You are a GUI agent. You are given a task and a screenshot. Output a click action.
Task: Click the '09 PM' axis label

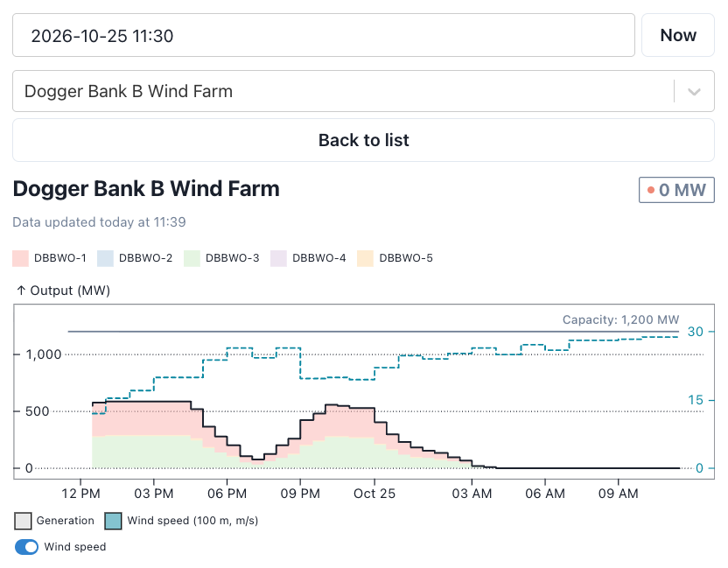click(300, 494)
